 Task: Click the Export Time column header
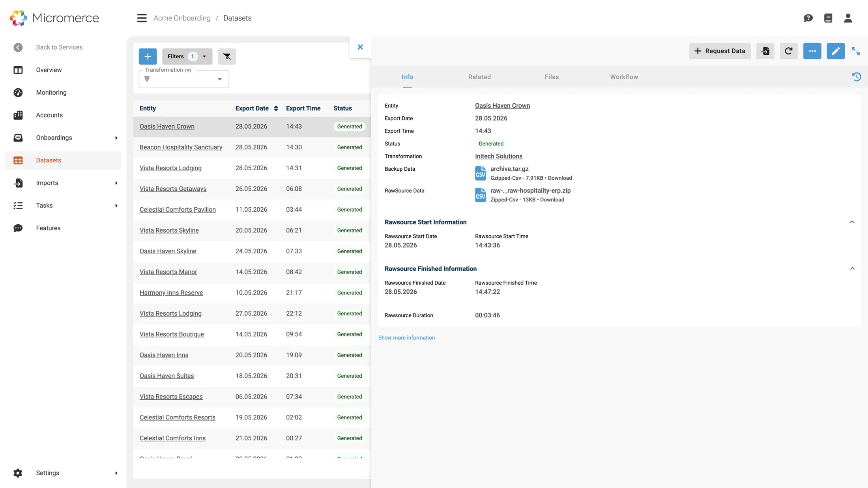[x=303, y=108]
